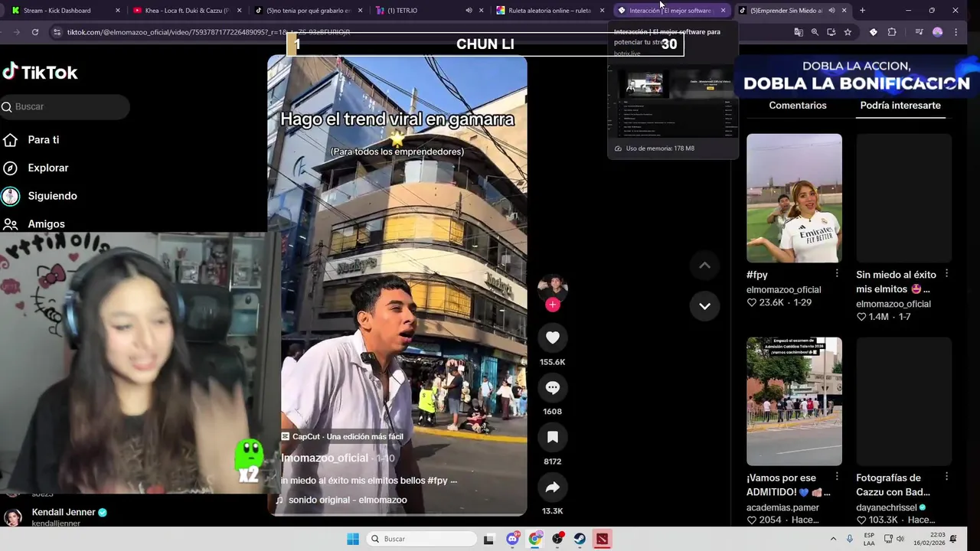Open the three-dot menu of ¡Vamos por ese ADMITIDO!
The height and width of the screenshot is (551, 980).
coord(837,477)
